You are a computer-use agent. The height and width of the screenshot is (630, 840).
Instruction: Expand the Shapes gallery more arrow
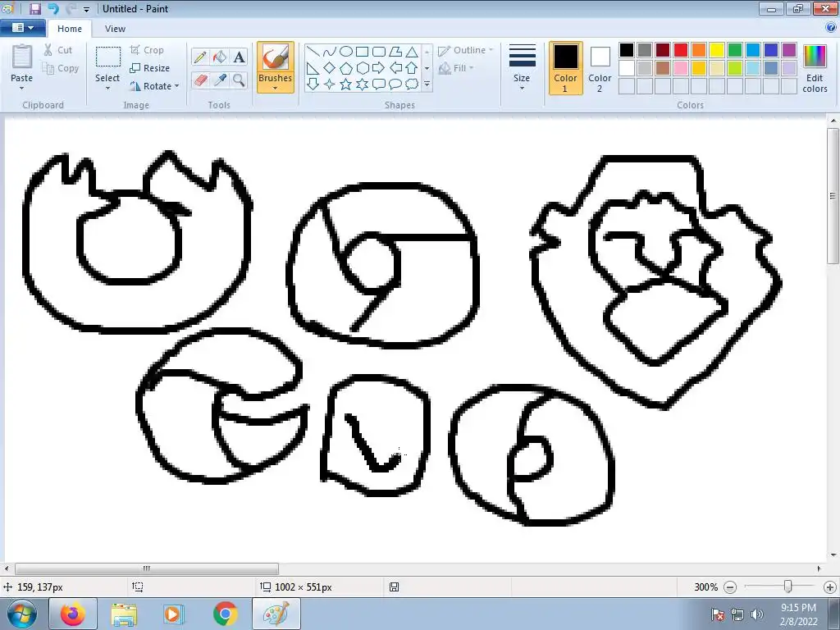pyautogui.click(x=427, y=84)
